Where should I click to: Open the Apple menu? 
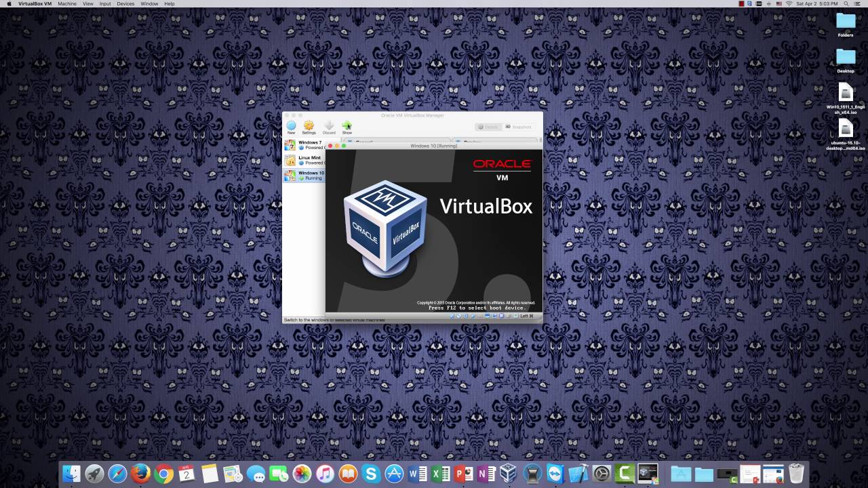click(9, 3)
